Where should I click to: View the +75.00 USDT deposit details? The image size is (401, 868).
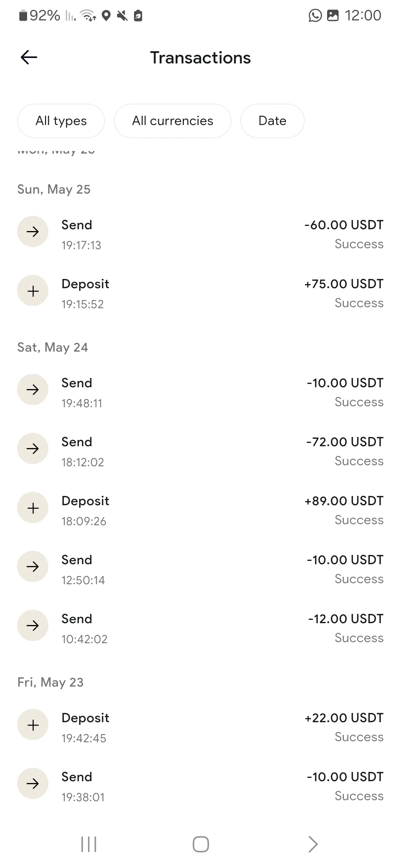[x=343, y=284]
